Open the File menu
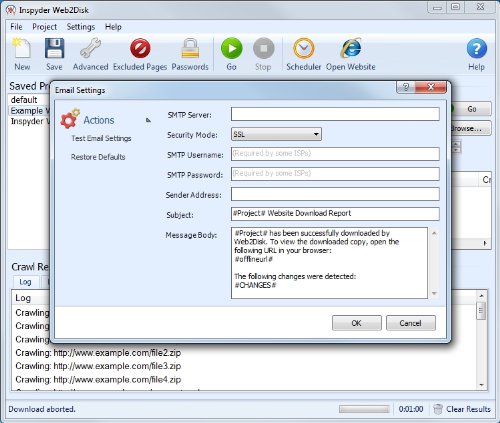The height and width of the screenshot is (423, 500). [x=16, y=27]
